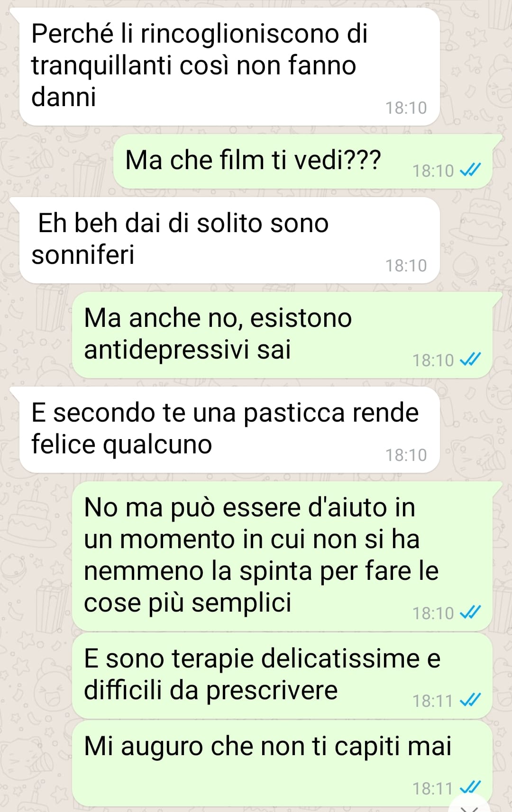The image size is (512, 812).
Task: Select the 'E sono terapie delicatissime' message
Action: point(282,676)
